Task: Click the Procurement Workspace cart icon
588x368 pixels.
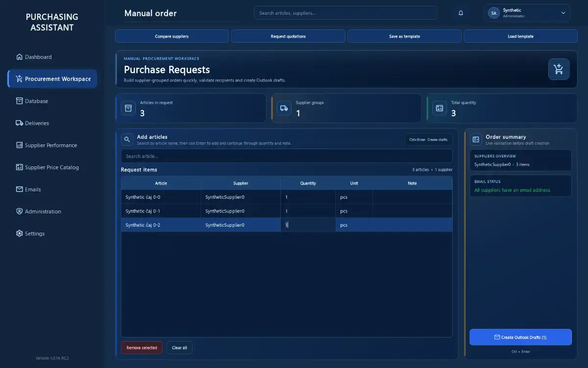Action: point(19,79)
